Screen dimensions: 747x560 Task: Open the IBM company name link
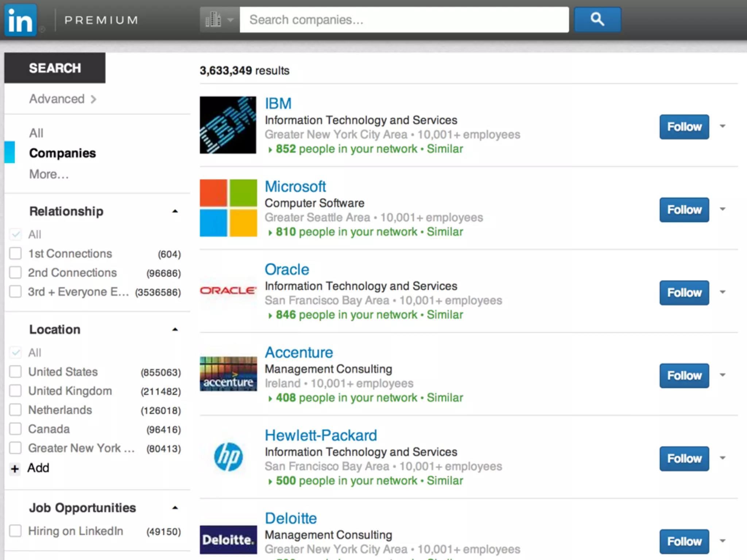tap(278, 104)
